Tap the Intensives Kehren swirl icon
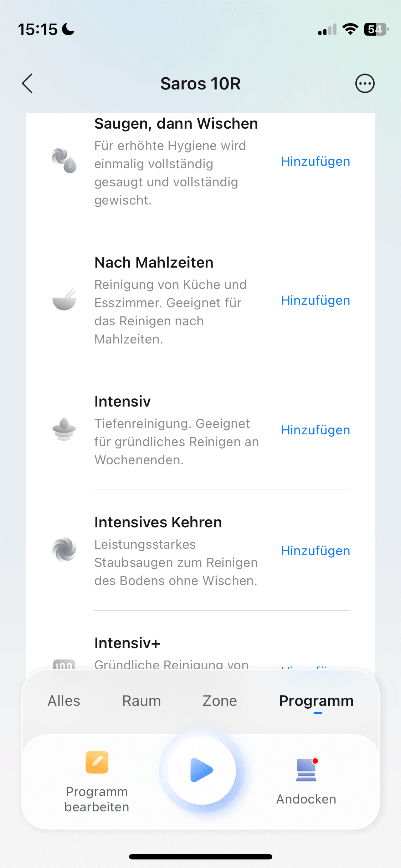Viewport: 401px width, 868px height. click(64, 549)
